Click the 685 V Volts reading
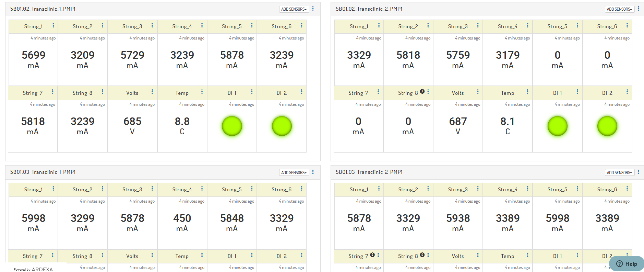The width and height of the screenshot is (644, 272). [132, 126]
